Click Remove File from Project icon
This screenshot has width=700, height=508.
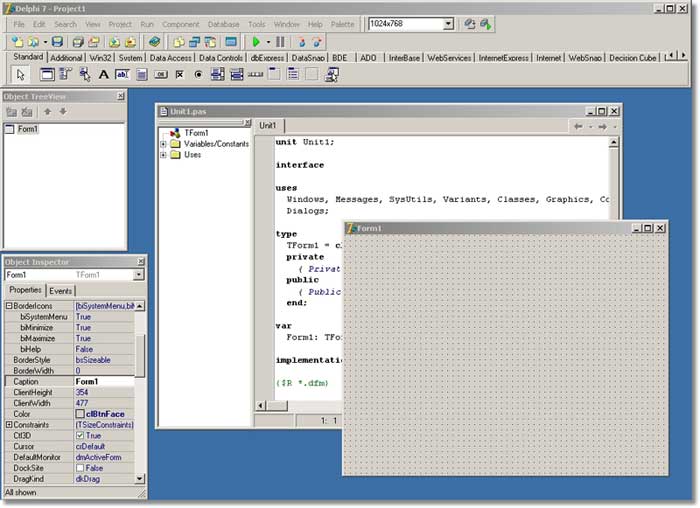point(130,42)
